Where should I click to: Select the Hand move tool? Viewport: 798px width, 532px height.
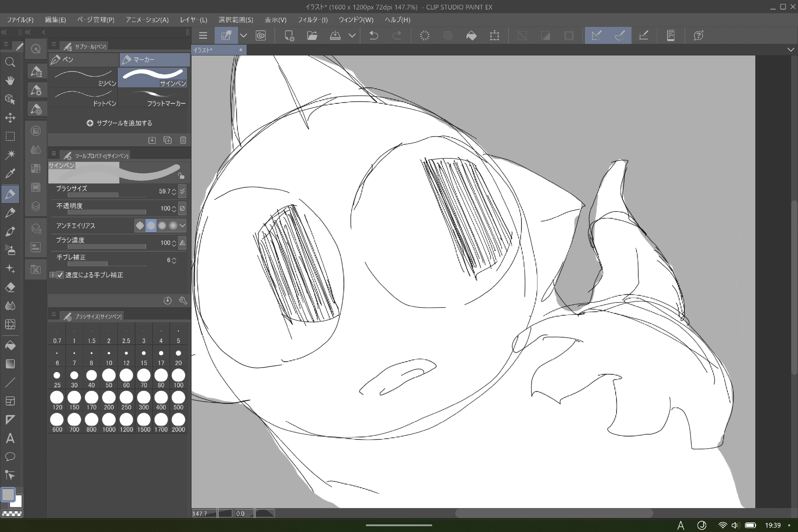click(10, 80)
